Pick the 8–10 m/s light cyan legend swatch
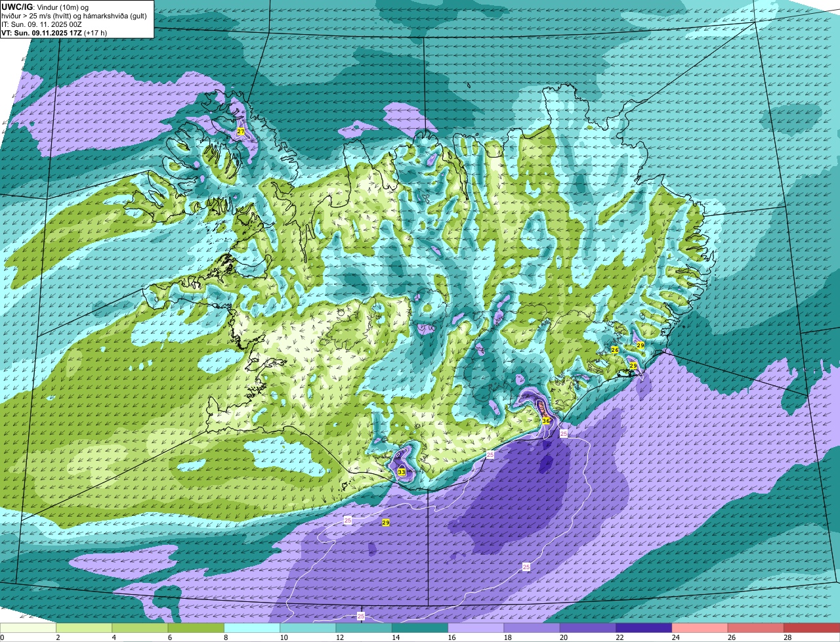 coord(252,628)
